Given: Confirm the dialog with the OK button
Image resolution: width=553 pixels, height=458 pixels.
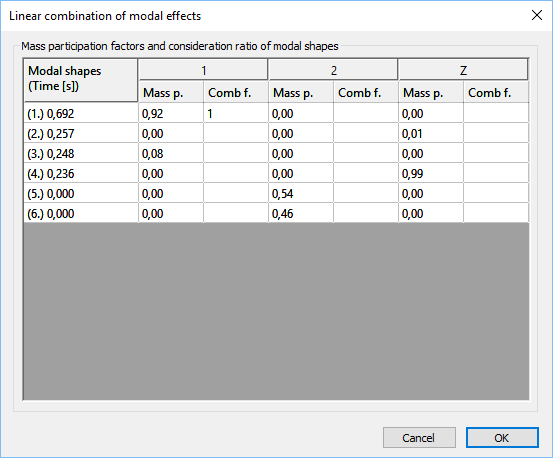Looking at the screenshot, I should 502,438.
